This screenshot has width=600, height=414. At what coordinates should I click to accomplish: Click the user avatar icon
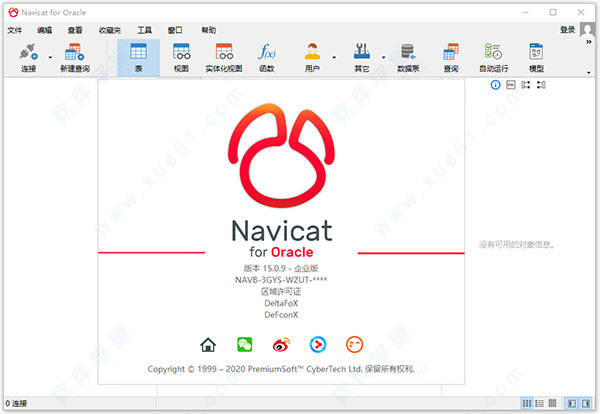587,29
